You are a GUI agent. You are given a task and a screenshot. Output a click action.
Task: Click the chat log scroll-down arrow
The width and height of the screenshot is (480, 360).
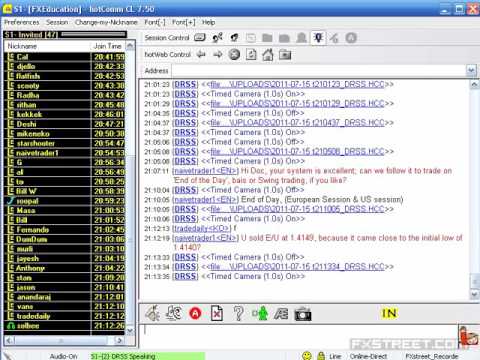pos(474,294)
